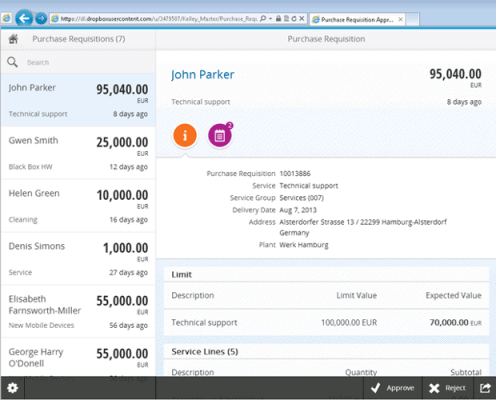Select Denis Simons Service requisition
Viewport: 496px width, 400px height.
tap(78, 259)
